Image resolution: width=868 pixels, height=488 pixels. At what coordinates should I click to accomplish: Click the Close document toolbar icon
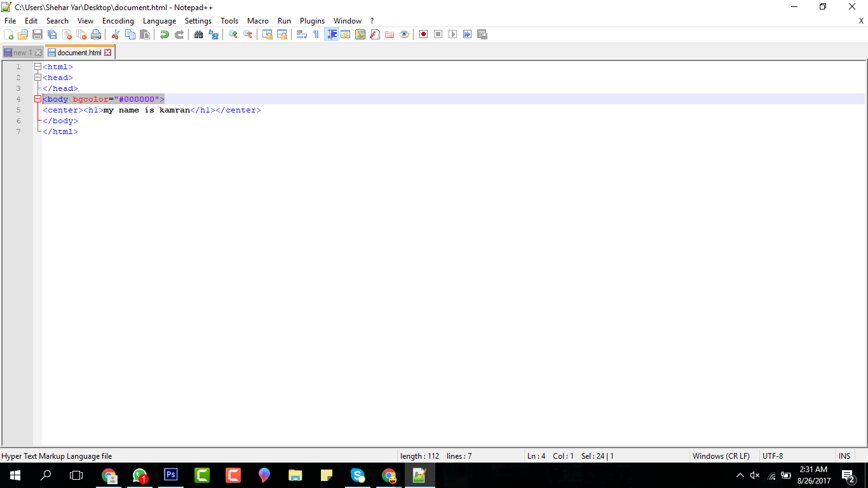click(x=67, y=34)
